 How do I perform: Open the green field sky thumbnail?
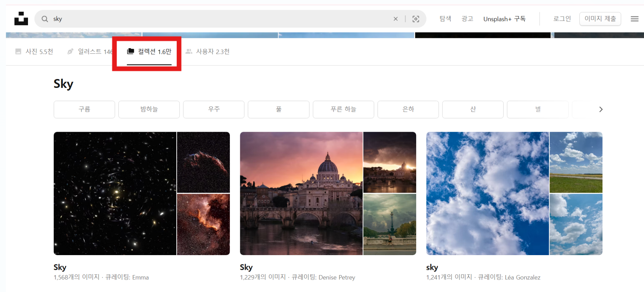[576, 162]
